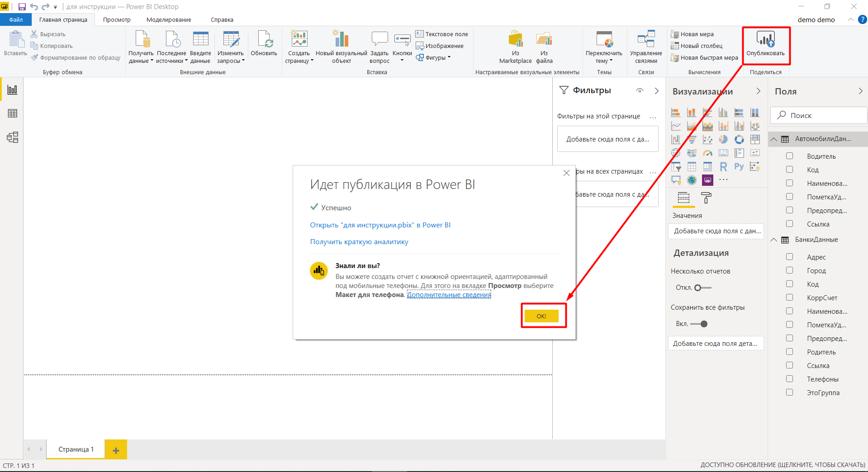Collapse the Поля pane with its chevron
Screen dimensions: 868x472
[x=860, y=91]
